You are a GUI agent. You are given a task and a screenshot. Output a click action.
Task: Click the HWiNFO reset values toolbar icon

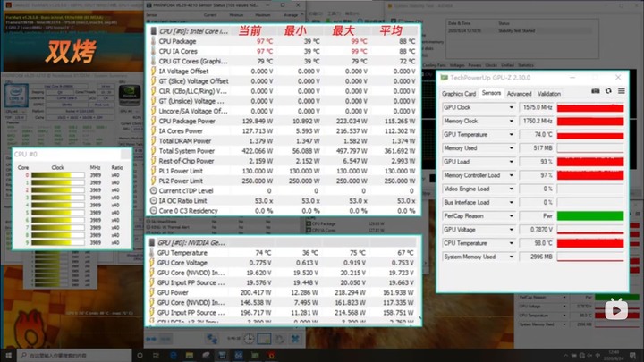(x=280, y=339)
